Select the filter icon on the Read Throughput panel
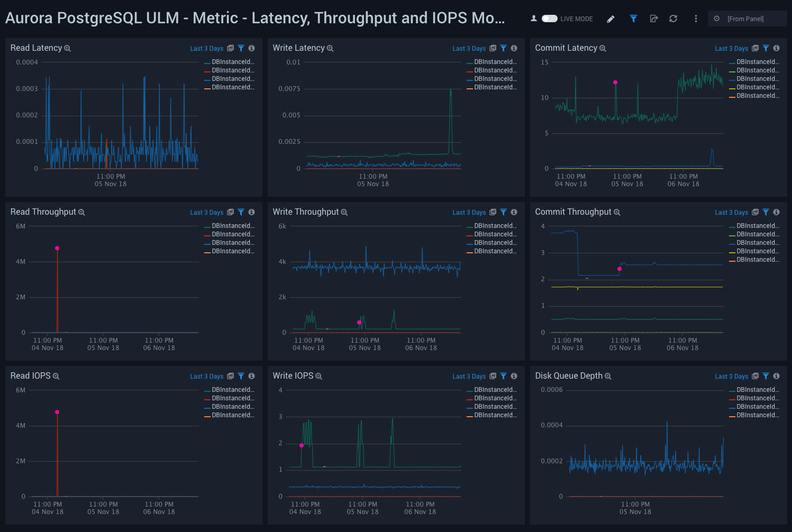The image size is (792, 532). (241, 212)
